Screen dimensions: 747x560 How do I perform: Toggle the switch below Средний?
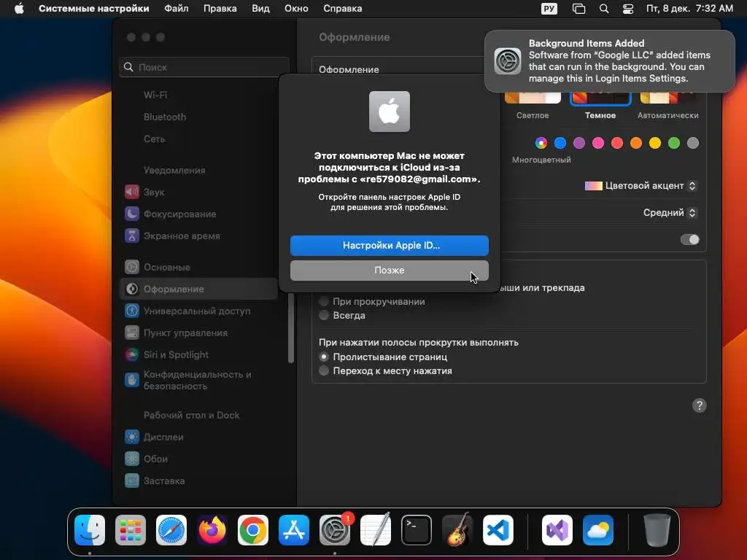pyautogui.click(x=690, y=239)
